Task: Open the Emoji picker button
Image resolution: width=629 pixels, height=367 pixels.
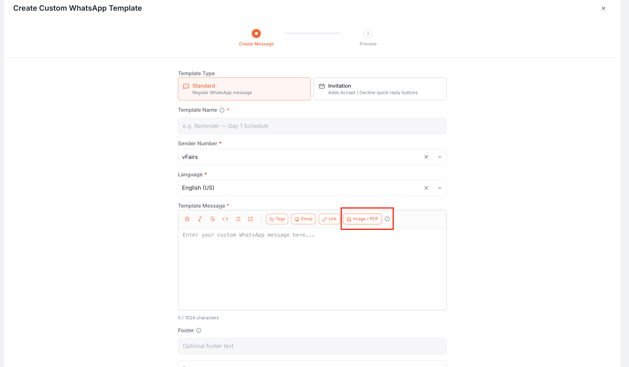Action: (x=303, y=219)
